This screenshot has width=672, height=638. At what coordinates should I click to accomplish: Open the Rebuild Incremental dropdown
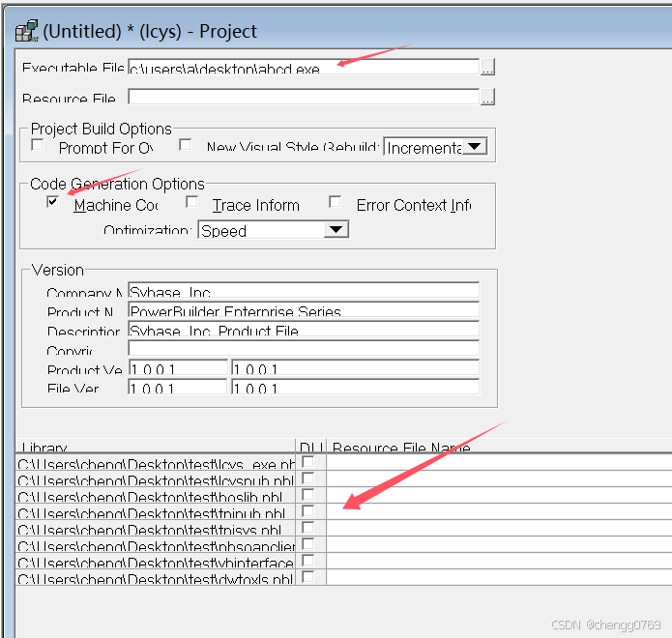point(474,147)
